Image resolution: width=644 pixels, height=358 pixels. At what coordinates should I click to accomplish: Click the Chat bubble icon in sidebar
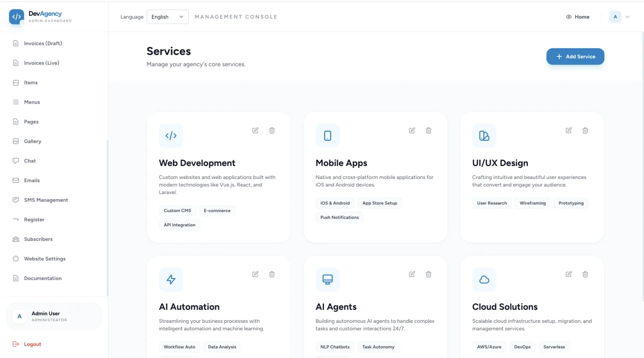click(16, 161)
